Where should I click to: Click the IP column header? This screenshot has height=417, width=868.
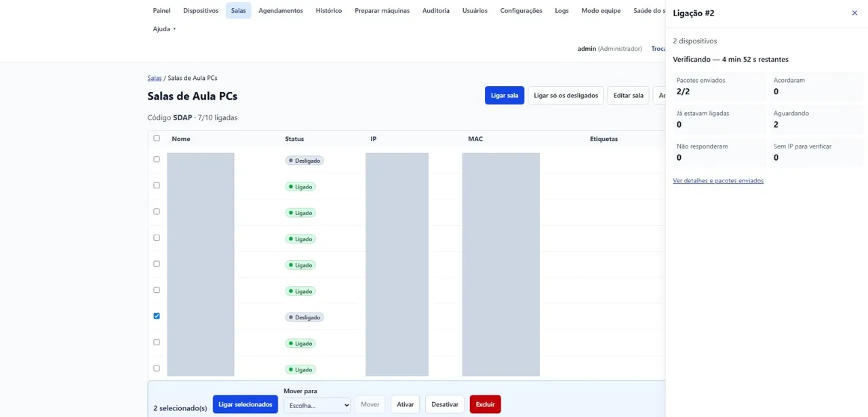point(373,139)
